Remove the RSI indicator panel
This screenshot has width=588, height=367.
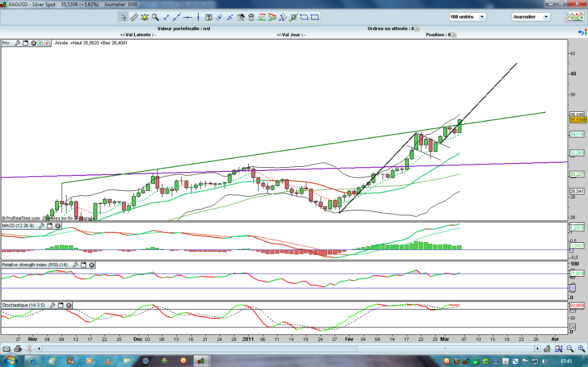92,265
